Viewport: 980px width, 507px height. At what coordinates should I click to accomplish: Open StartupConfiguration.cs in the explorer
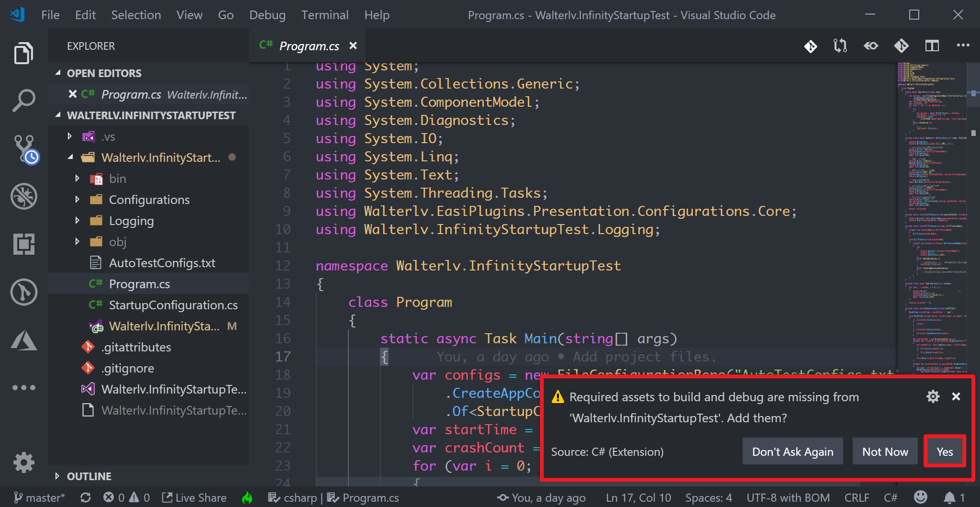pos(173,305)
